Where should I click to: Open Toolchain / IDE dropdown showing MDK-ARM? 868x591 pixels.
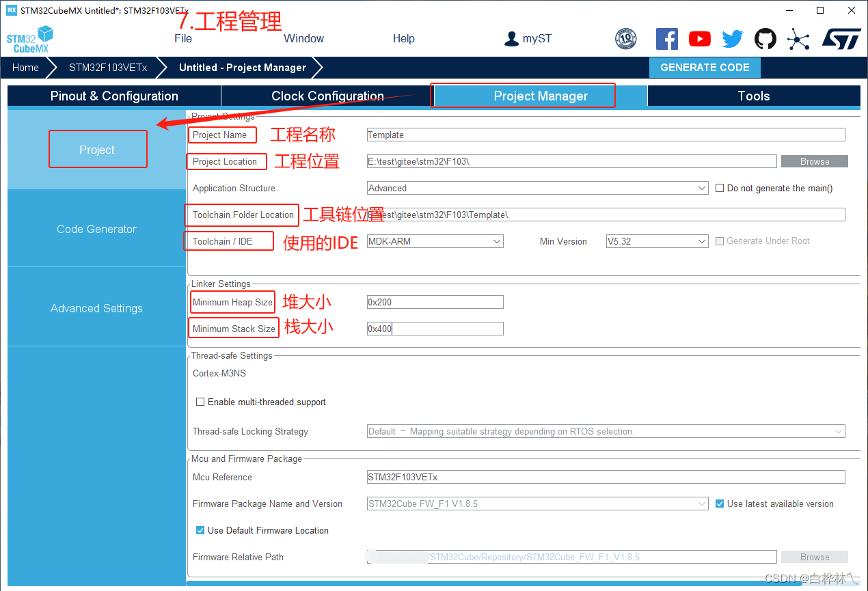(435, 241)
